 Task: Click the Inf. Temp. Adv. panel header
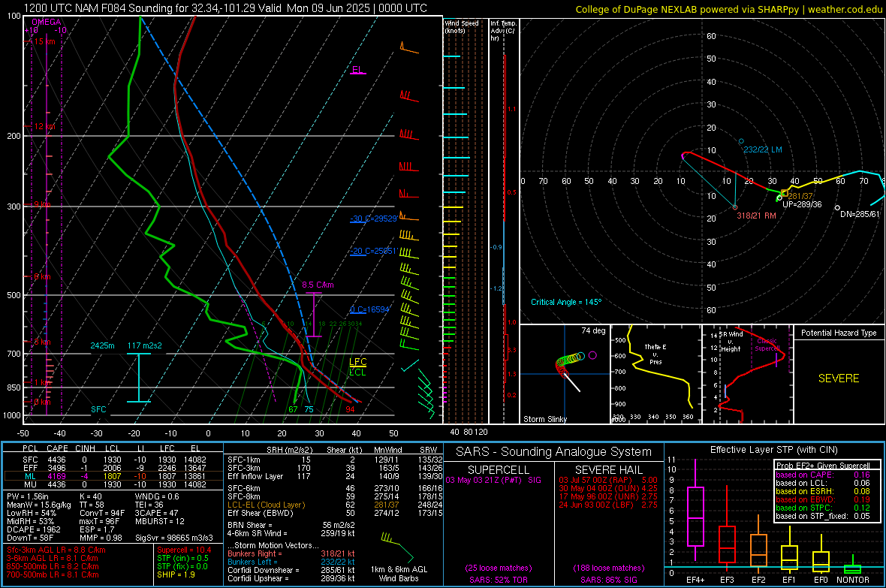pyautogui.click(x=503, y=31)
